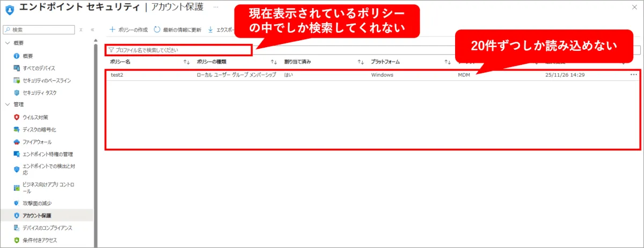
Task: Click the MDM cell in test2 row
Action: coord(464,75)
